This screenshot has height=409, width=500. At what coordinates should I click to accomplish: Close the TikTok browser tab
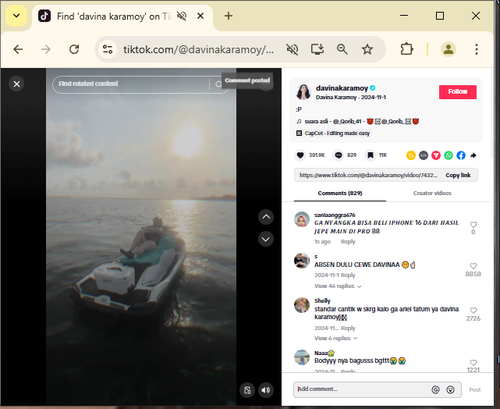click(200, 16)
